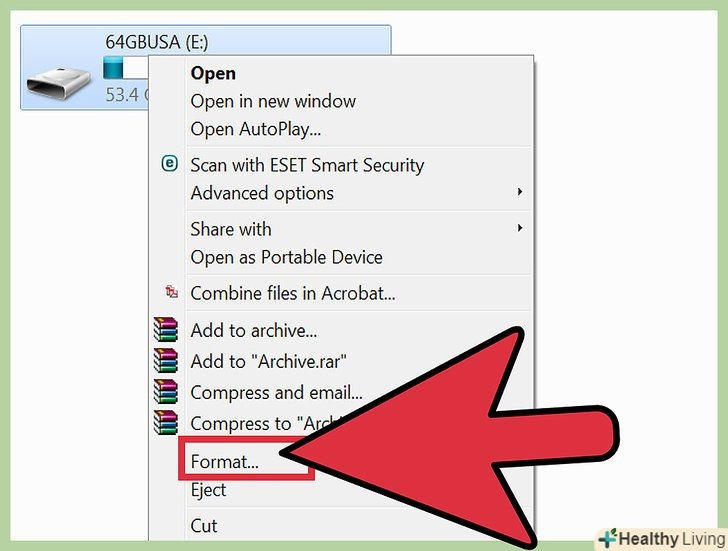This screenshot has width=728, height=551.
Task: Click the 64GBUSA (E:) drive label
Action: 157,42
